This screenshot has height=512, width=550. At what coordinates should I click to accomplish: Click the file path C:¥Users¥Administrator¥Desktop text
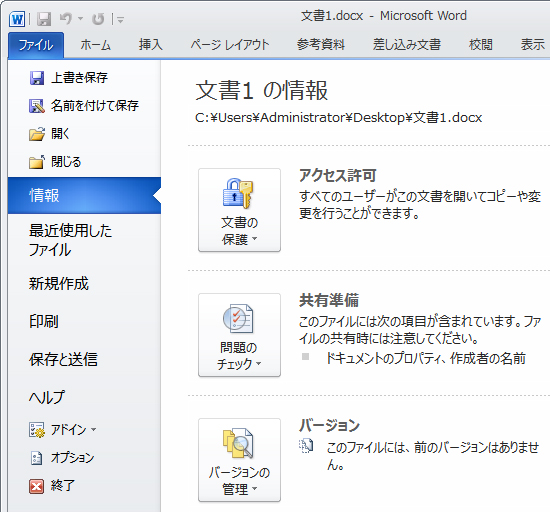tap(338, 118)
